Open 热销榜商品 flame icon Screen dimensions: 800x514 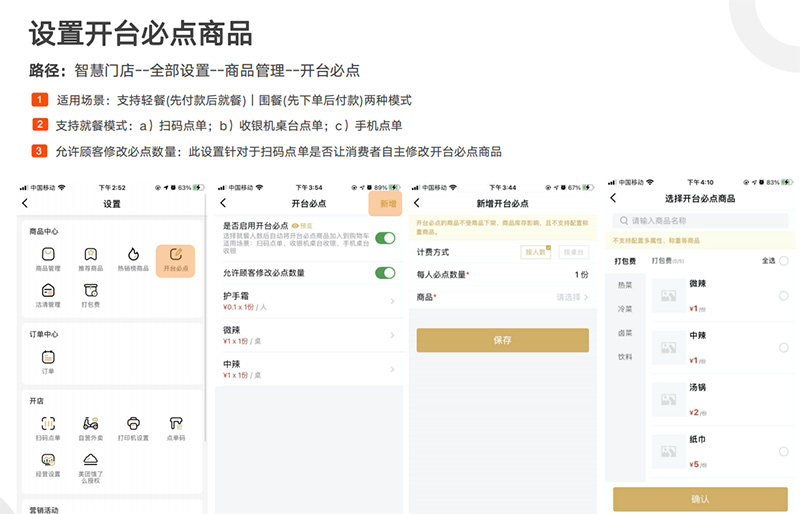coord(133,259)
